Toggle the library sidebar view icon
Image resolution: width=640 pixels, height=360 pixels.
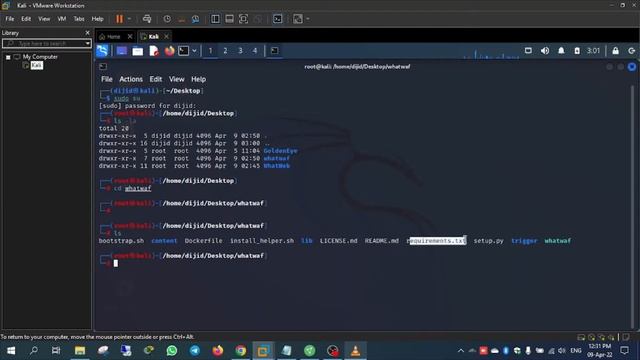pos(215,19)
